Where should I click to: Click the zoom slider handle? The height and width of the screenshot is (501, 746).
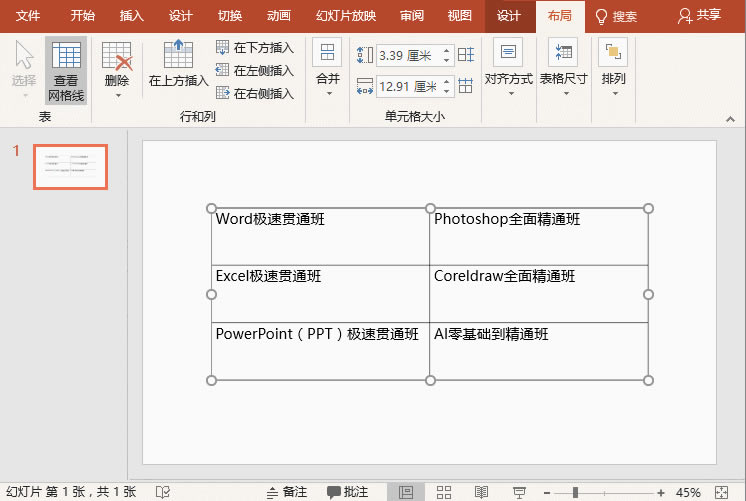tap(575, 492)
